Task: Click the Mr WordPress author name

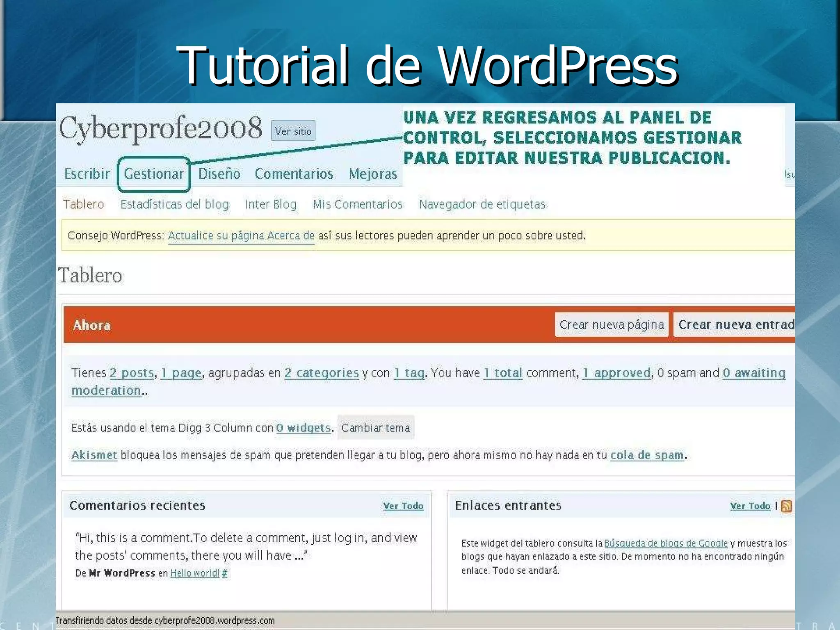Action: coord(122,573)
